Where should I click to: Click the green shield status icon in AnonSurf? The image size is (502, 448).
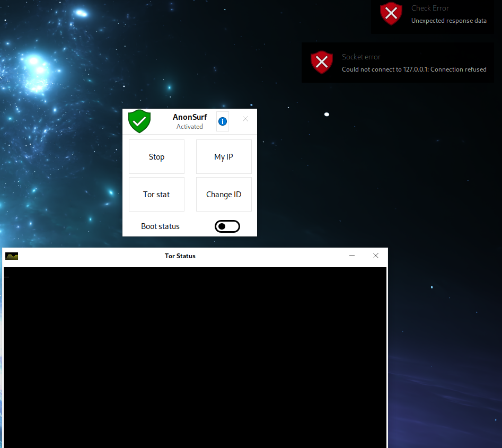(x=139, y=121)
